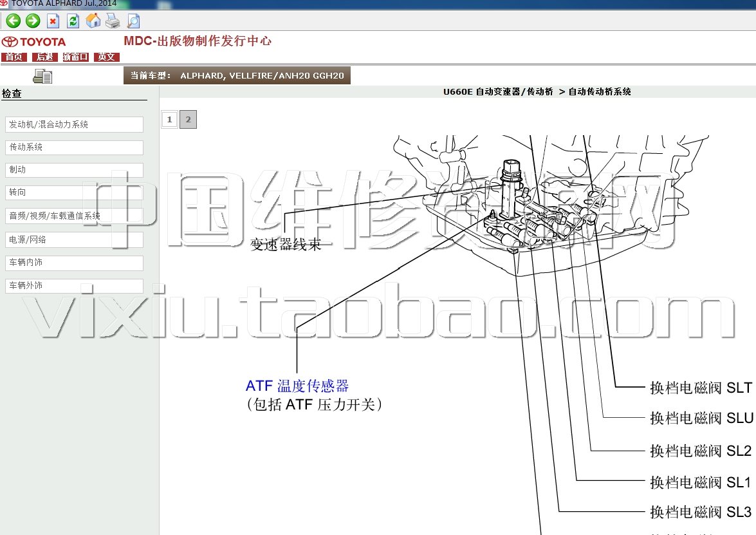The width and height of the screenshot is (756, 535).
Task: Click the green forward arrow icon
Action: [33, 21]
